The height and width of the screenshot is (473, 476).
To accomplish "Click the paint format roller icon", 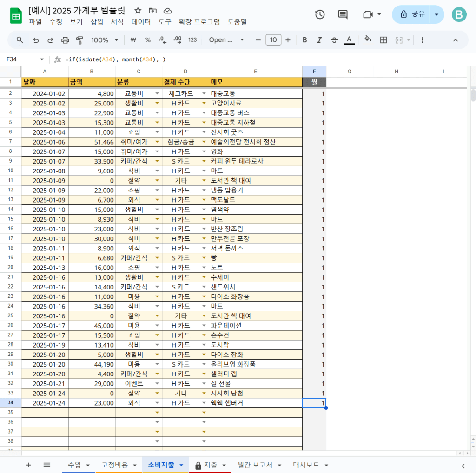I will pos(79,40).
